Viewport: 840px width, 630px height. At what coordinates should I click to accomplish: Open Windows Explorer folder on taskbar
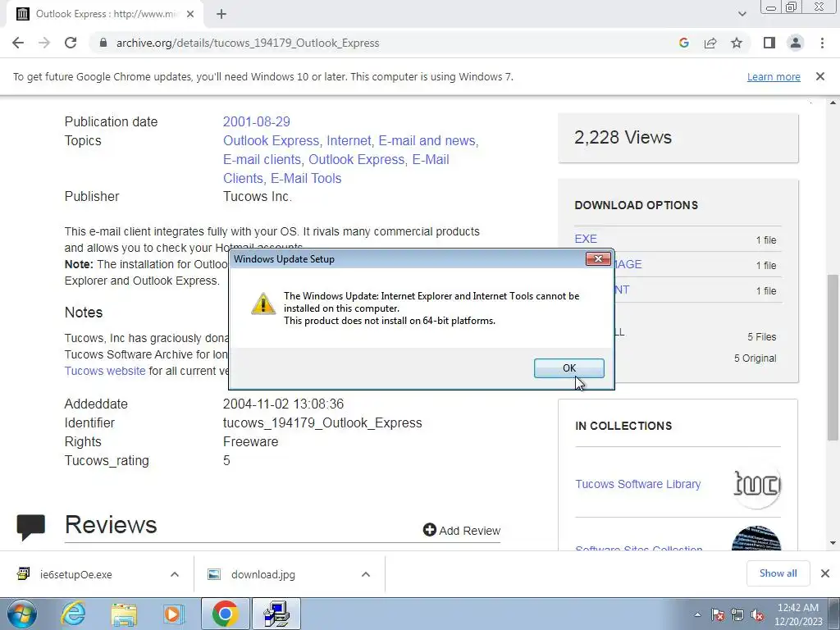[x=124, y=614]
